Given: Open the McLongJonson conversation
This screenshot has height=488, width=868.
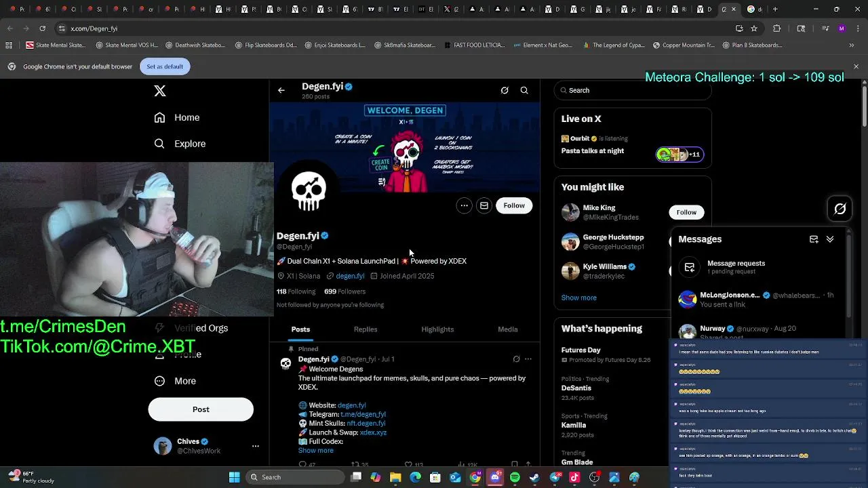Looking at the screenshot, I should [x=759, y=300].
